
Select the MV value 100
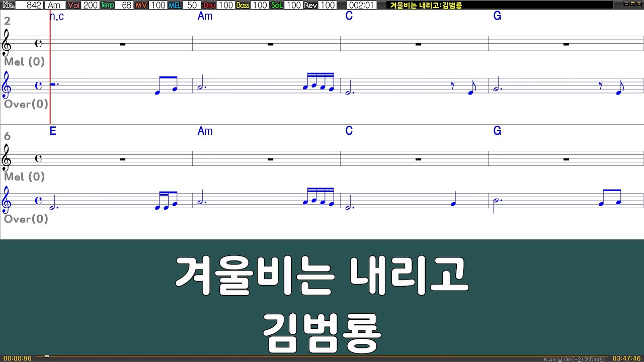(158, 5)
